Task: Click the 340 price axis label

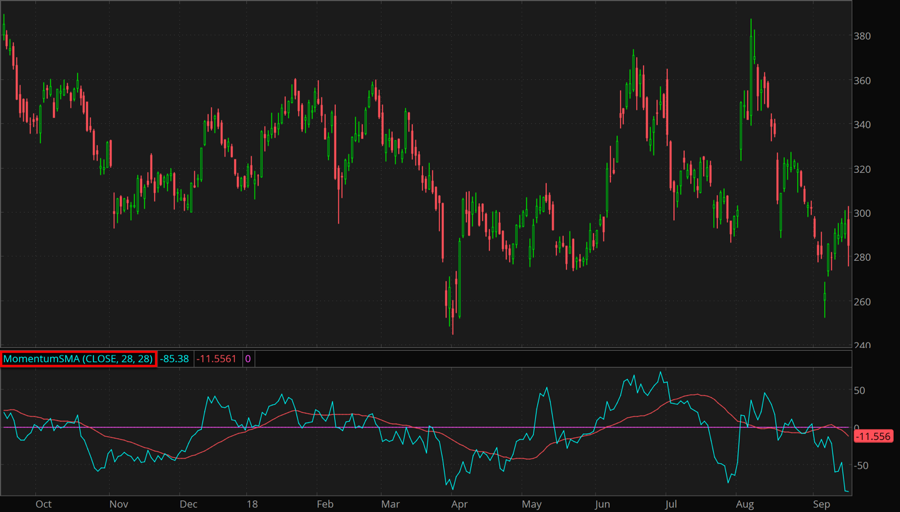Action: [x=863, y=125]
